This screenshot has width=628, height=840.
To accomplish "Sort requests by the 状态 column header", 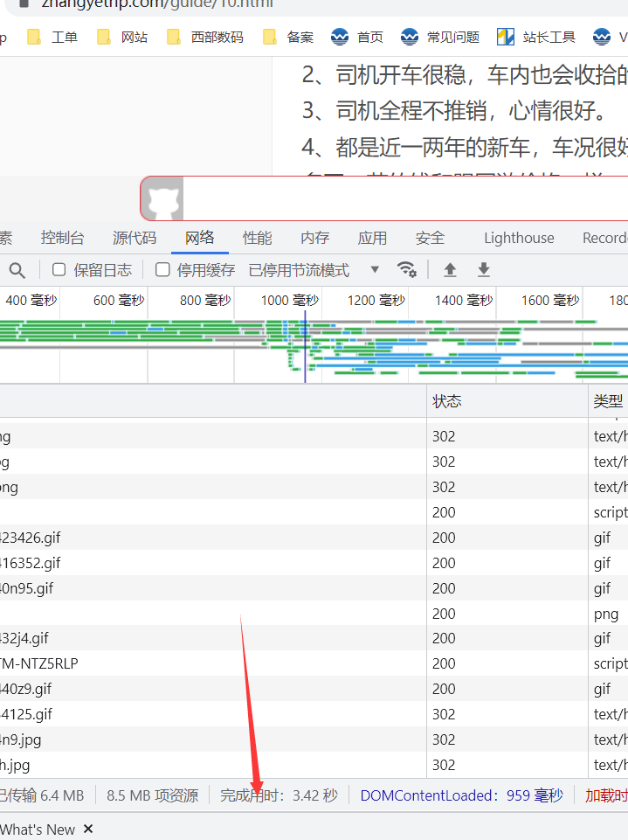I will 446,401.
